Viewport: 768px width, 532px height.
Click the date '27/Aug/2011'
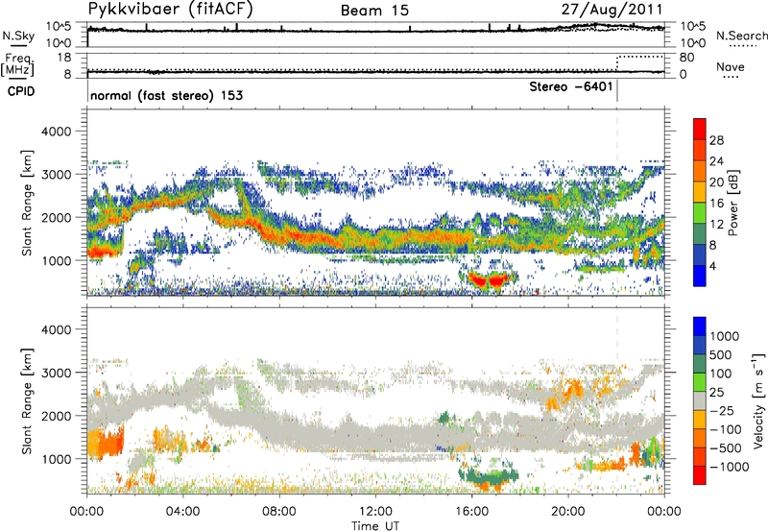[612, 10]
